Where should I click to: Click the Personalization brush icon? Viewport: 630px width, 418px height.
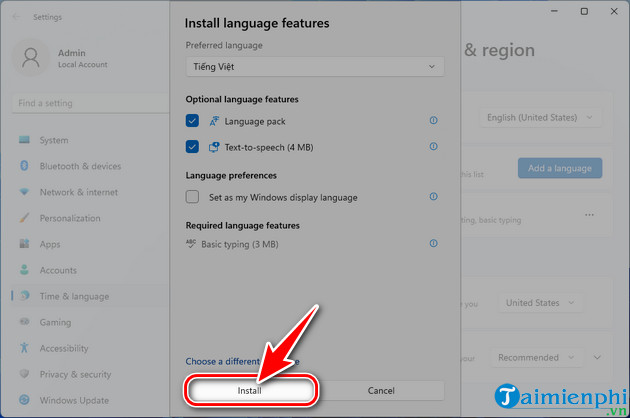(x=24, y=218)
